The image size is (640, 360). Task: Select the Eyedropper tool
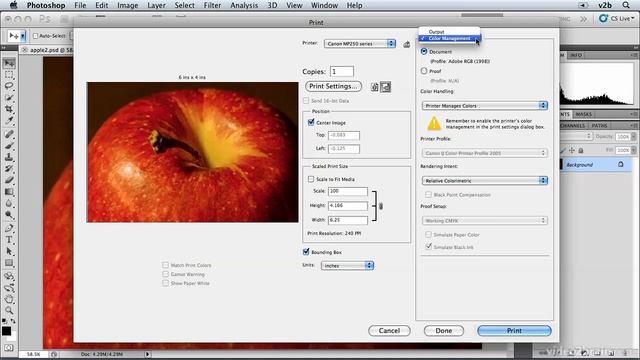(9, 120)
